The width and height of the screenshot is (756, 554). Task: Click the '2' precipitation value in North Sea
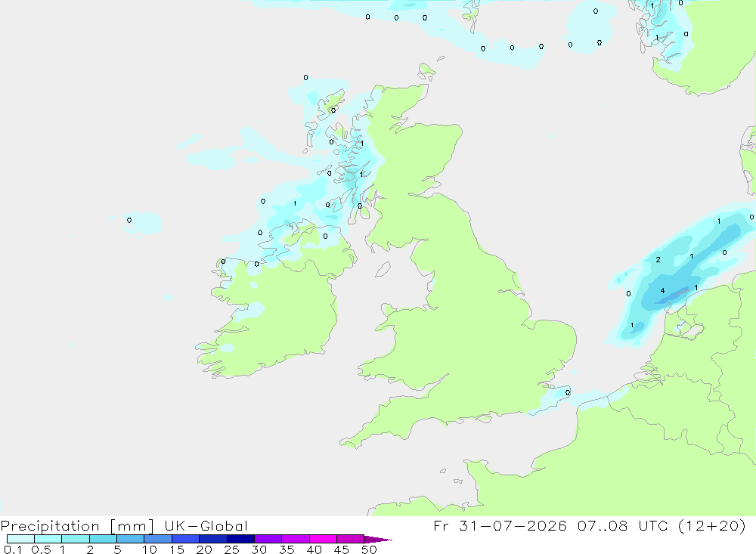(658, 260)
